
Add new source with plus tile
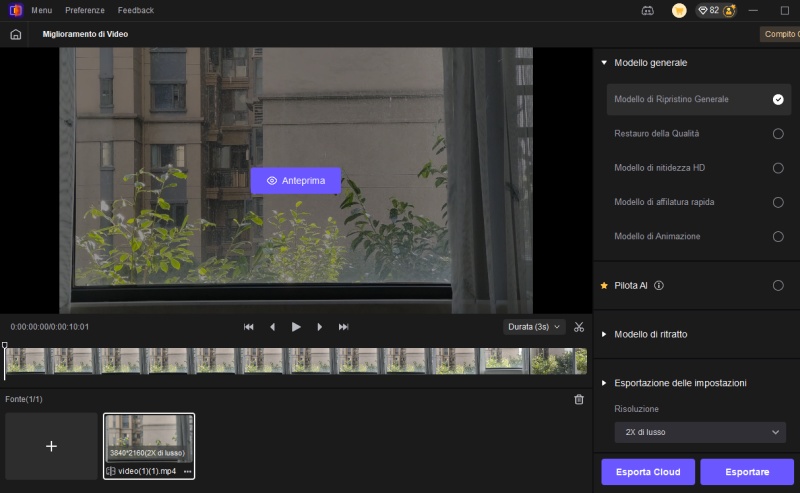51,446
